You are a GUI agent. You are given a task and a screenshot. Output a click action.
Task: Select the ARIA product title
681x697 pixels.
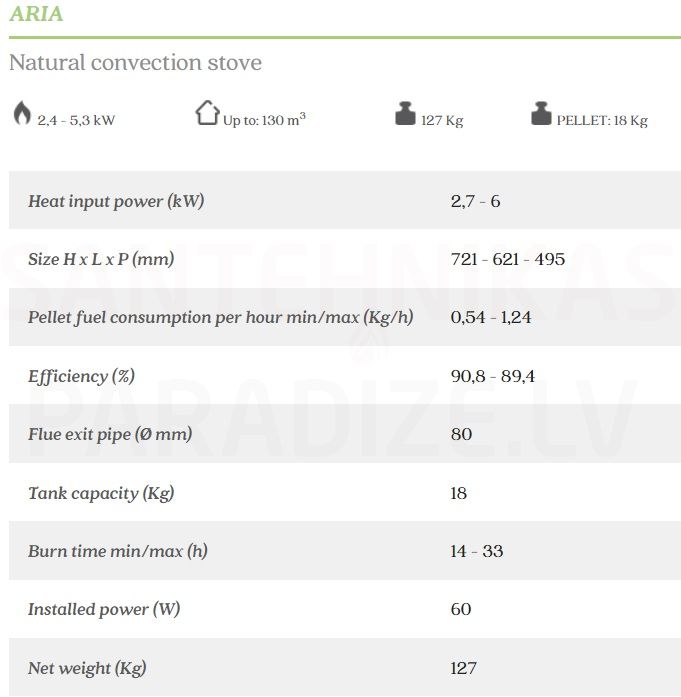pos(36,13)
